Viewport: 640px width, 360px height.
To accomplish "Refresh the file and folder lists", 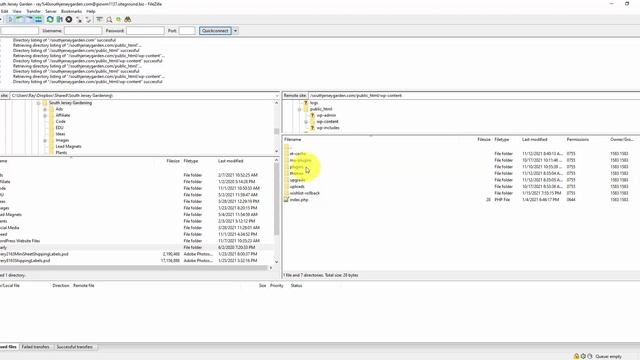I will tap(50, 20).
